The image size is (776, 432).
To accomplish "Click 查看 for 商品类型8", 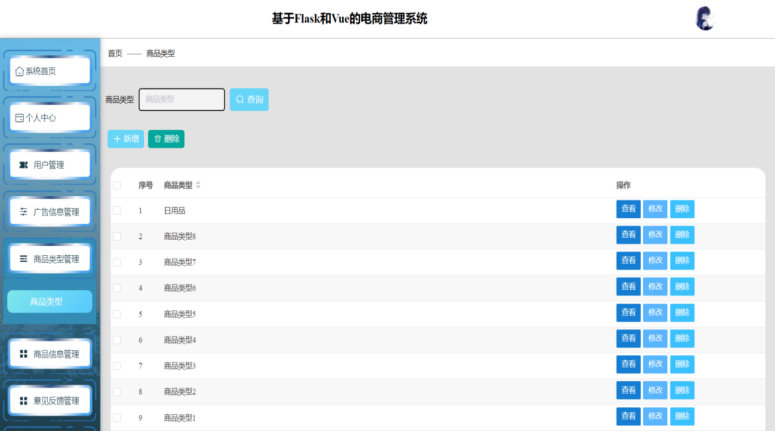I will point(628,235).
